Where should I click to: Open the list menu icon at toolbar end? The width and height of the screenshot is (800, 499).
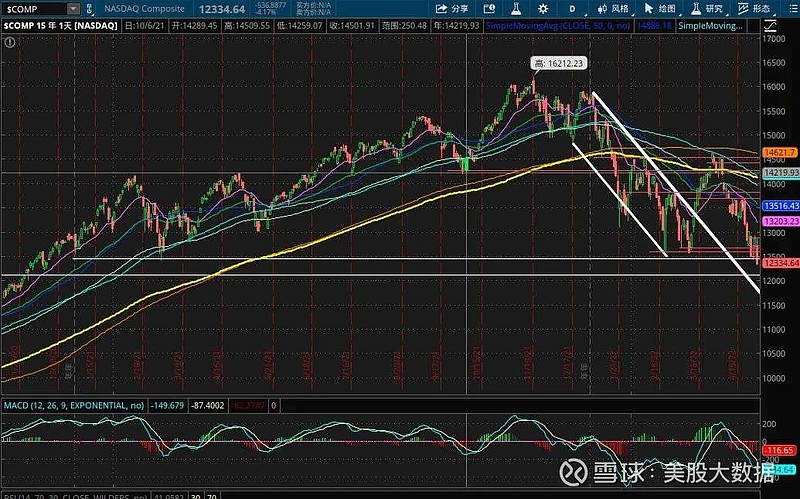click(x=793, y=9)
